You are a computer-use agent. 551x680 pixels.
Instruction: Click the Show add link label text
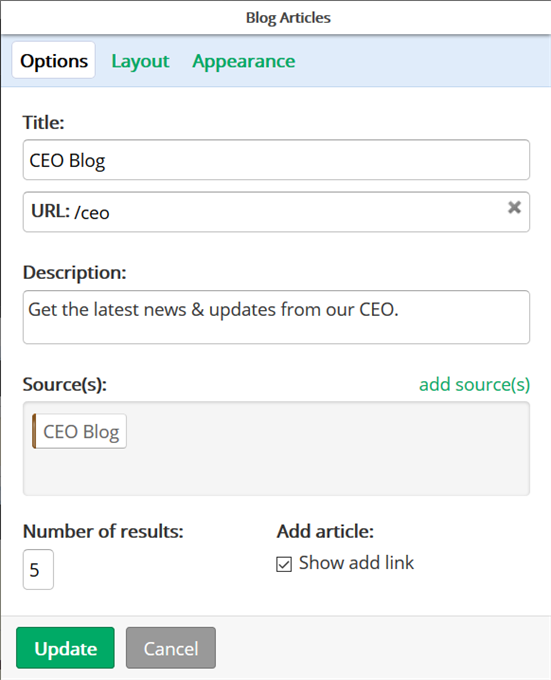click(356, 563)
